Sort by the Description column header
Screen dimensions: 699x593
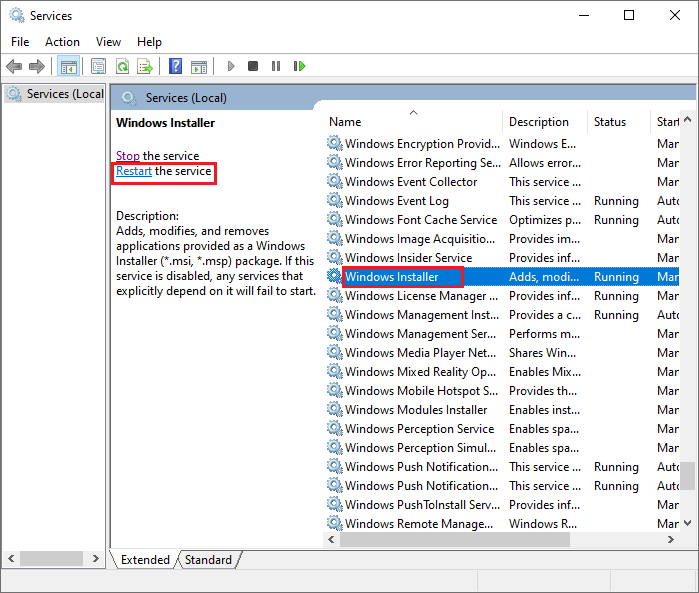tap(545, 122)
